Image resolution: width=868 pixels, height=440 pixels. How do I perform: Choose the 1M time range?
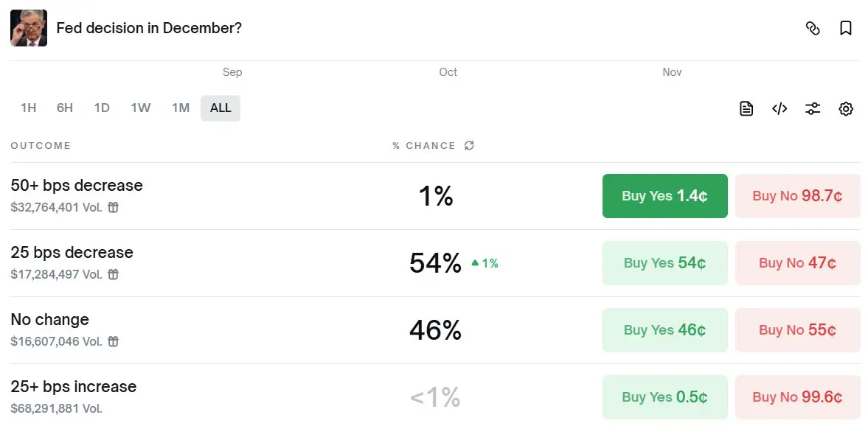[181, 108]
